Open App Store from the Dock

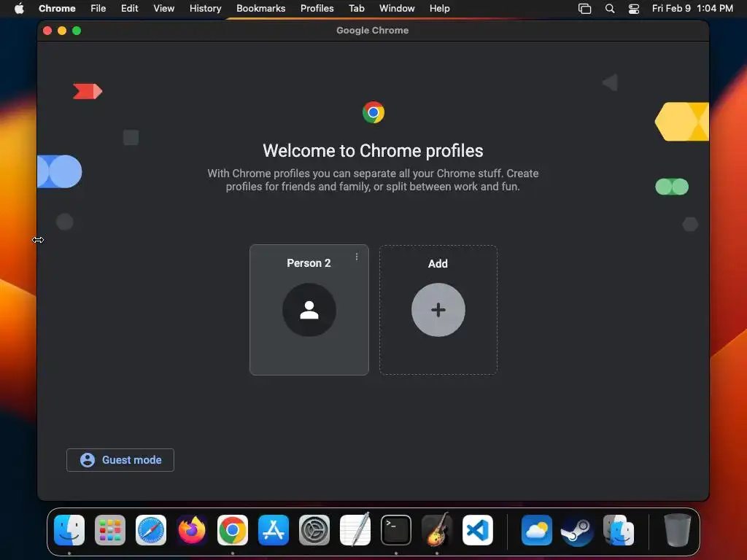(274, 530)
